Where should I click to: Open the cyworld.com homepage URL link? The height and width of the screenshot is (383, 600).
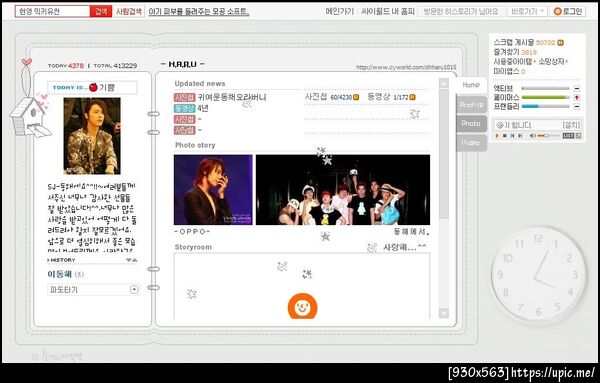pyautogui.click(x=406, y=67)
